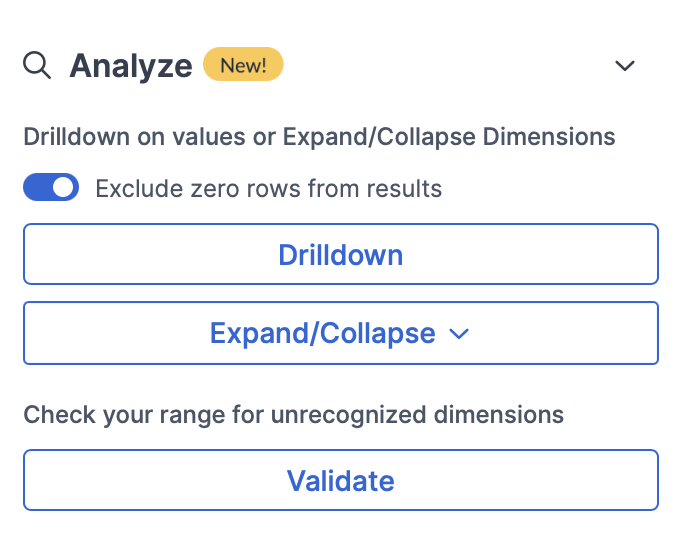This screenshot has width=686, height=551.
Task: Validate the range for unrecognized dimensions
Action: [340, 481]
